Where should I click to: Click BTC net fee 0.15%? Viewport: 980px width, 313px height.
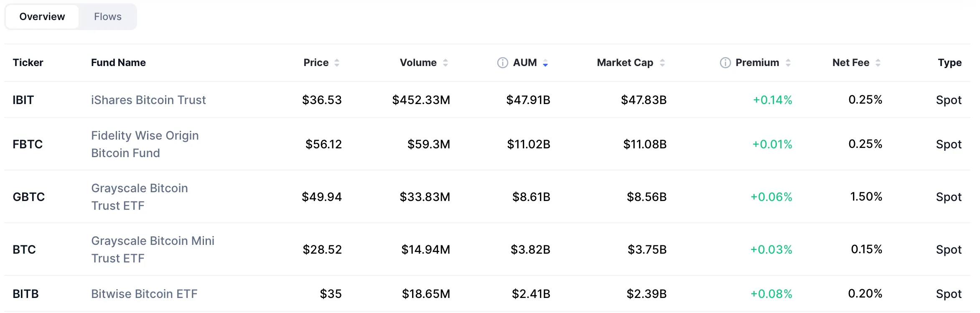pos(866,249)
